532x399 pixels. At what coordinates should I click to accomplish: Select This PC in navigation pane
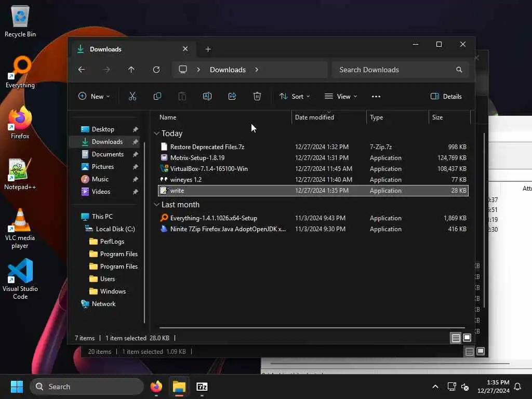(102, 217)
